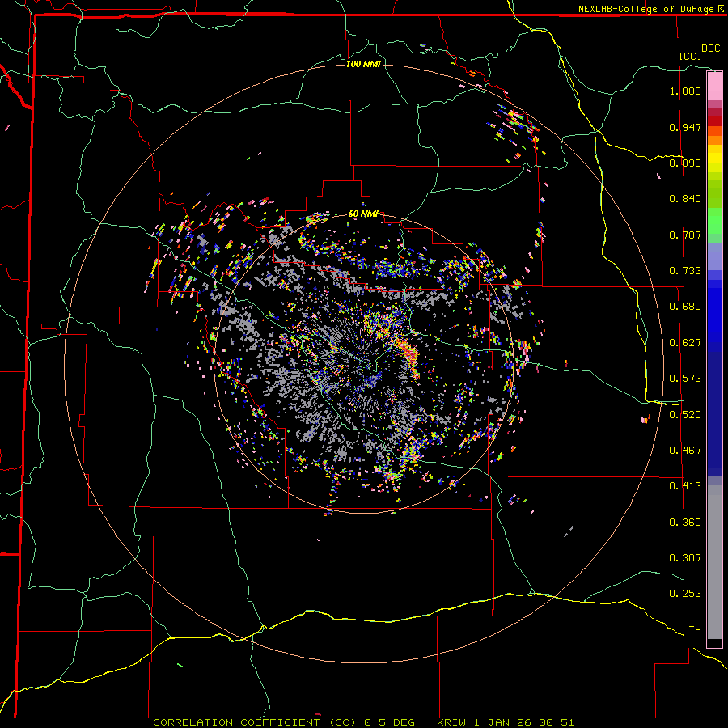Viewport: 728px width, 728px height.
Task: Click the 0.787 scale value
Action: [685, 235]
